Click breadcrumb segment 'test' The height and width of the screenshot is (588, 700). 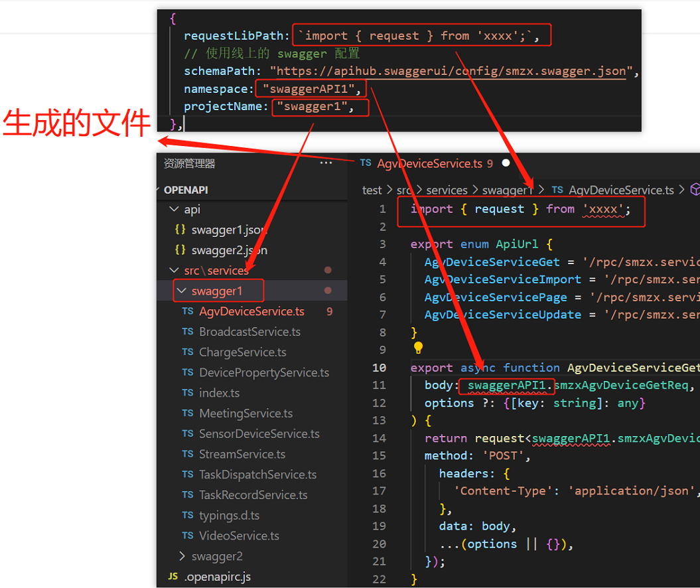pos(372,190)
